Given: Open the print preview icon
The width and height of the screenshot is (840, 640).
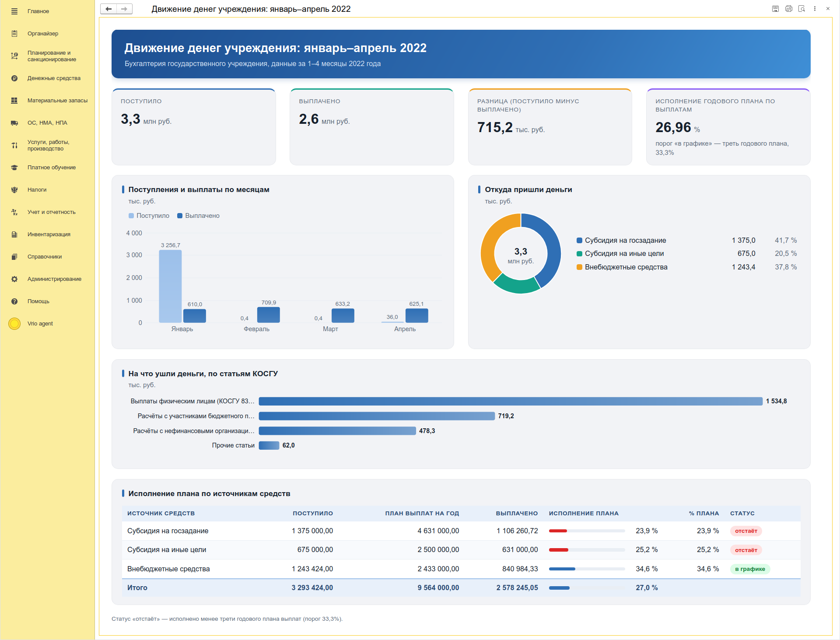Looking at the screenshot, I should click(802, 9).
